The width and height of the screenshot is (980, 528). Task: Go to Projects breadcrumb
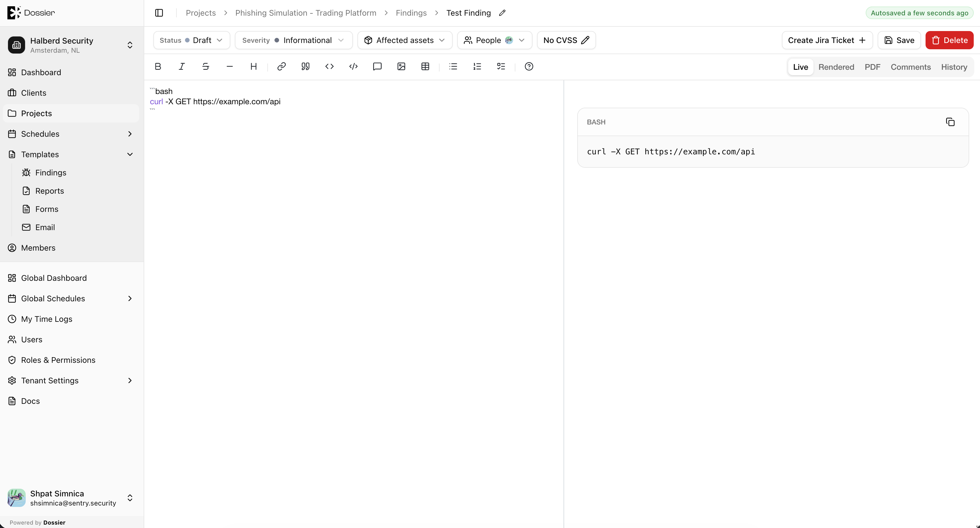point(200,13)
